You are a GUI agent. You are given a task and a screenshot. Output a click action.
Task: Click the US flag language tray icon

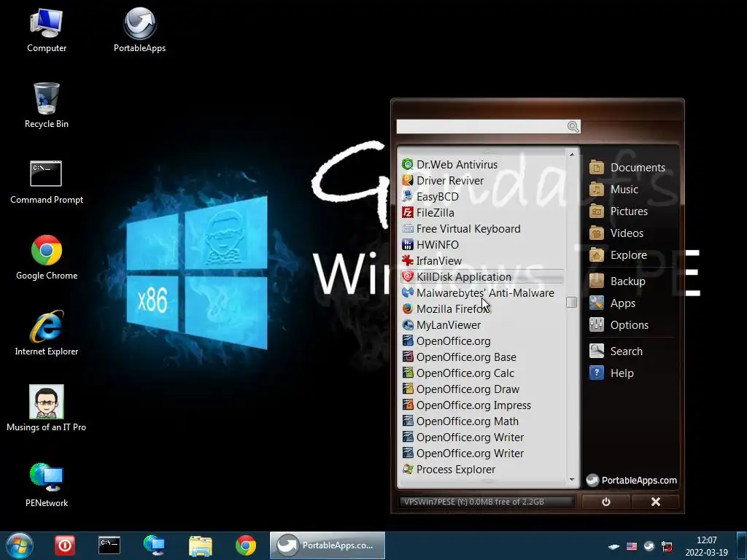[632, 547]
